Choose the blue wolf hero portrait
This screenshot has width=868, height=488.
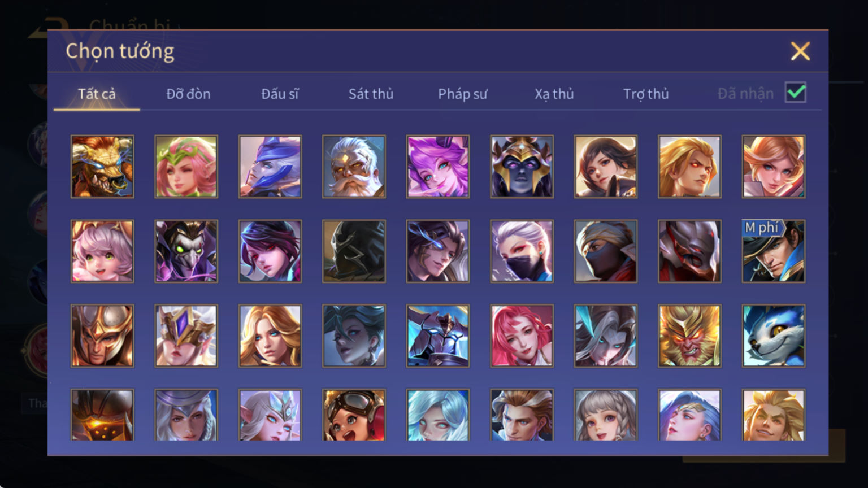point(774,336)
